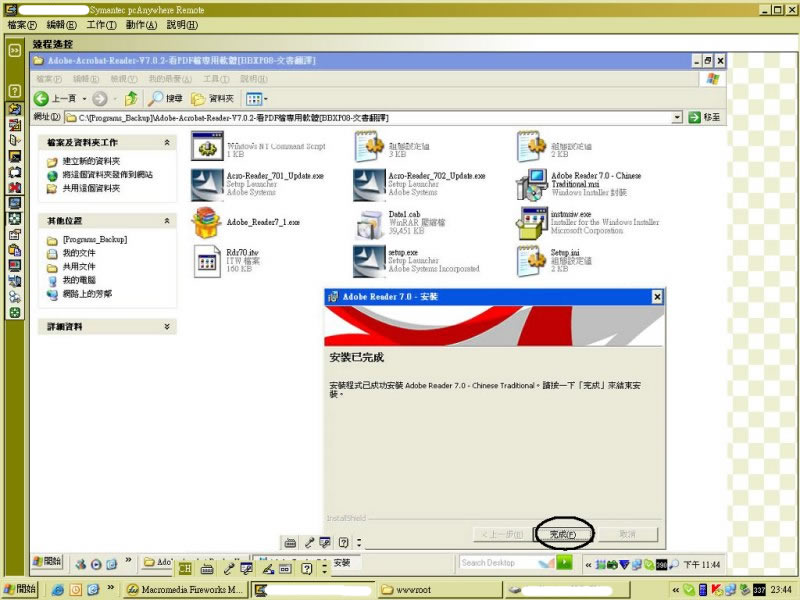Open pcAnywhere 說明(H) menu
The width and height of the screenshot is (800, 600).
(x=182, y=24)
